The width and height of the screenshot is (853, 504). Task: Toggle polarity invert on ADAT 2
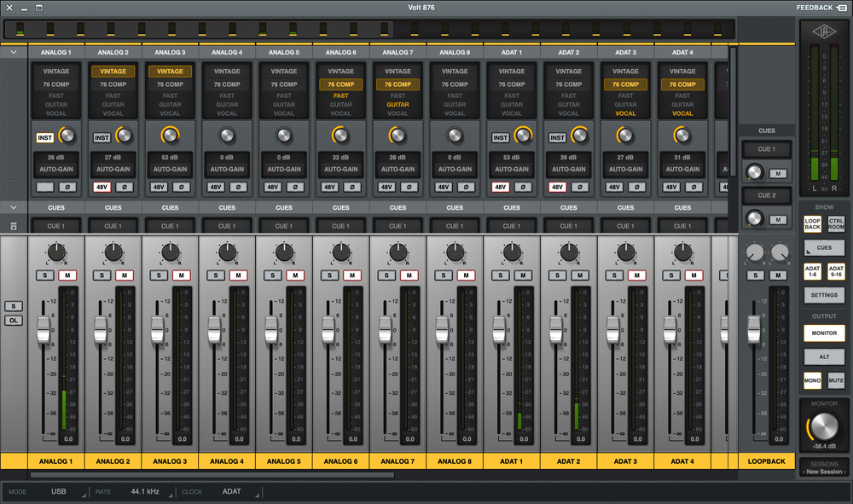click(580, 187)
